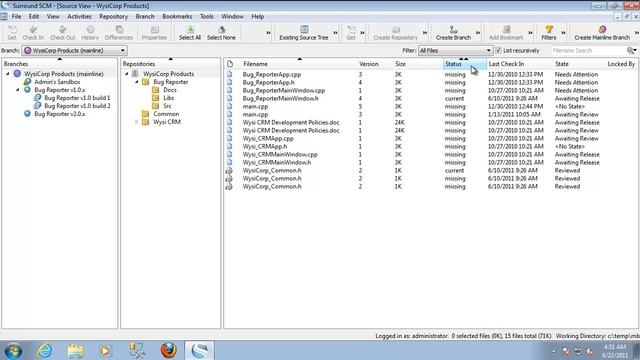Viewport: 640px width, 360px height.
Task: Click the Differences toolbar icon
Action: point(119,33)
